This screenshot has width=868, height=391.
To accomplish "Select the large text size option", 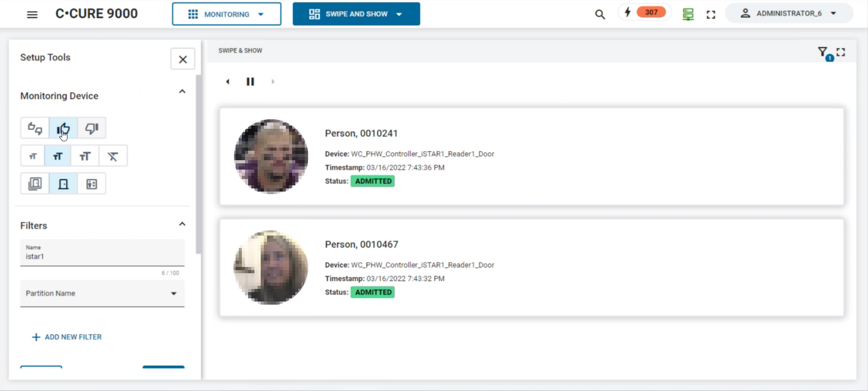I will click(85, 156).
